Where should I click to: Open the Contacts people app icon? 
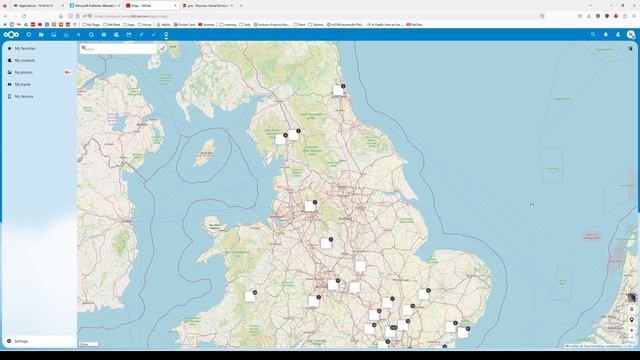(116, 35)
